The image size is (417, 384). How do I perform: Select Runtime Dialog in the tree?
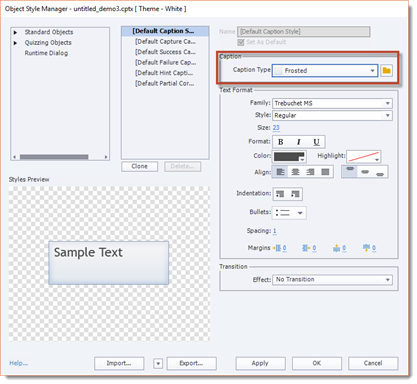46,53
